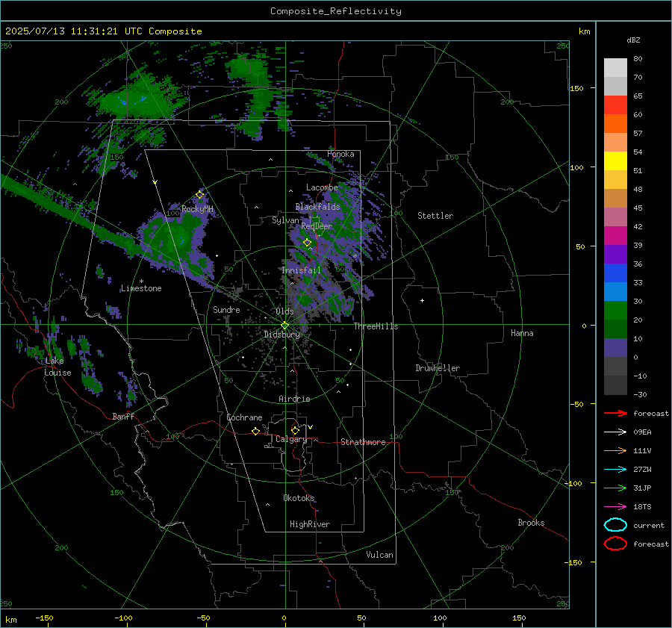Click the white 09EA arrow icon
The height and width of the screenshot is (628, 672).
click(615, 432)
